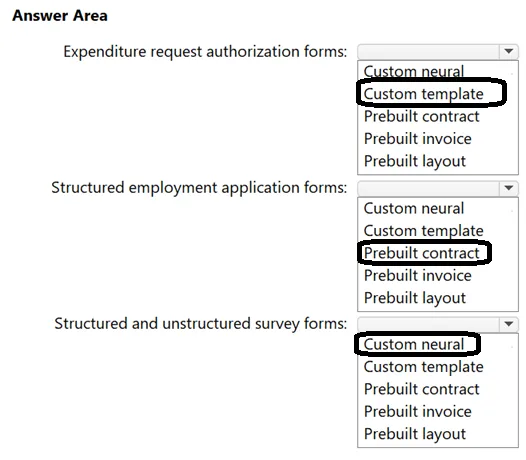This screenshot has height=460, width=526.
Task: Choose Custom template for Expenditure request forms
Action: point(423,94)
